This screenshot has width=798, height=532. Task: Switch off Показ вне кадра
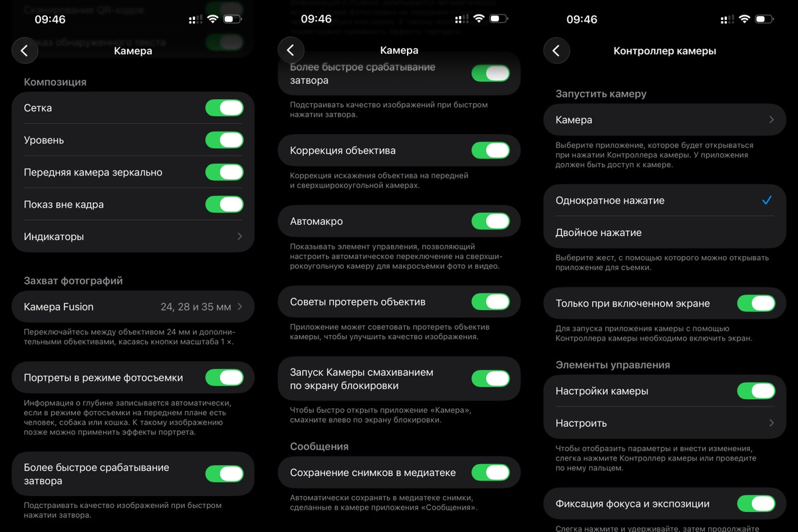224,204
